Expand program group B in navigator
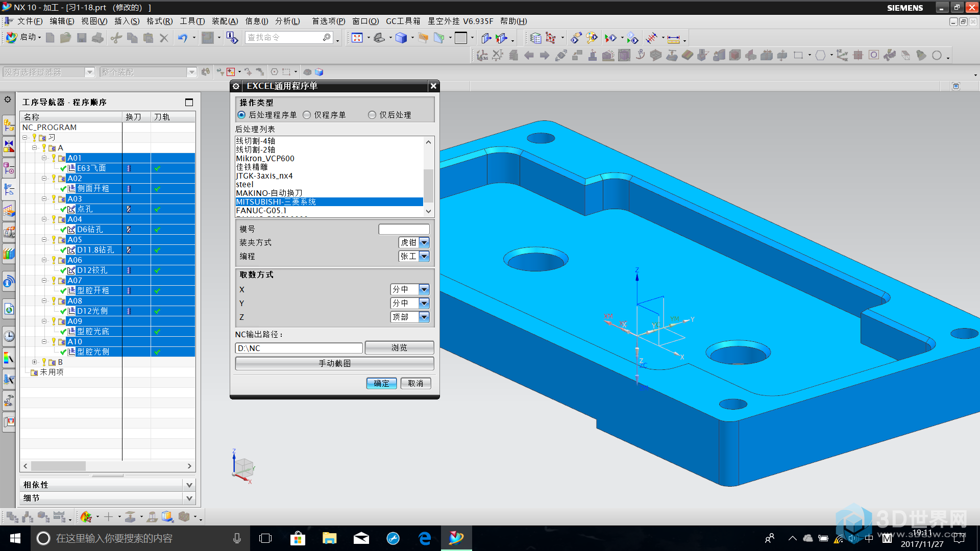 click(x=35, y=362)
